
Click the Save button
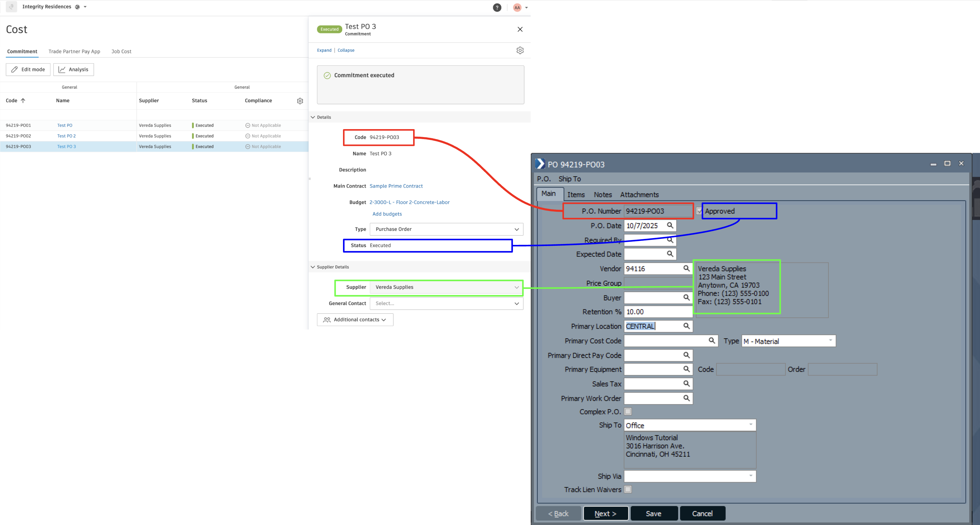pyautogui.click(x=654, y=513)
